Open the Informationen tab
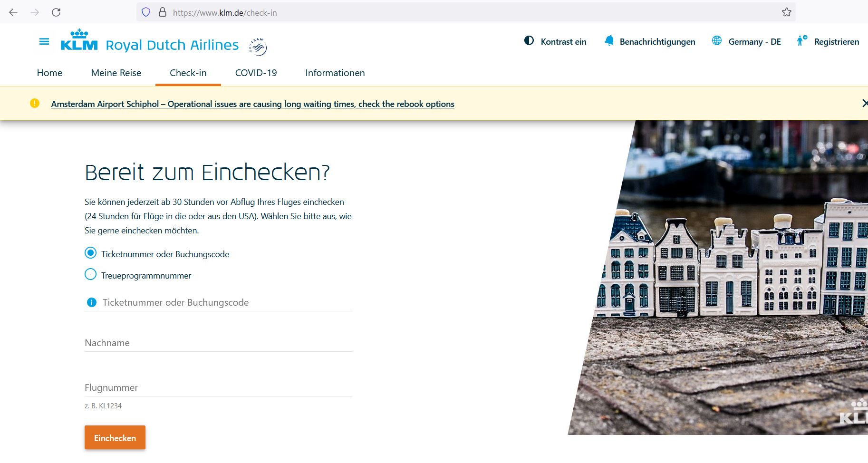Image resolution: width=868 pixels, height=463 pixels. (335, 73)
